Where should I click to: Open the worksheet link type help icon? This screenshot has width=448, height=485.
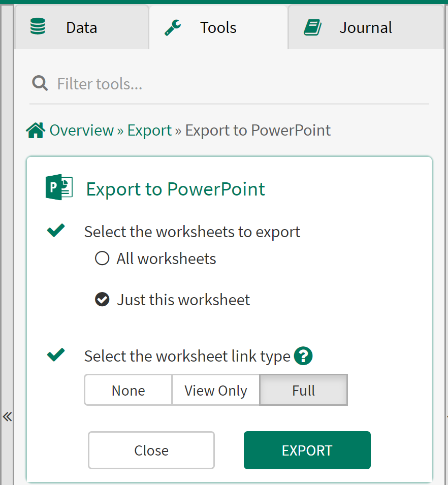[x=303, y=356]
